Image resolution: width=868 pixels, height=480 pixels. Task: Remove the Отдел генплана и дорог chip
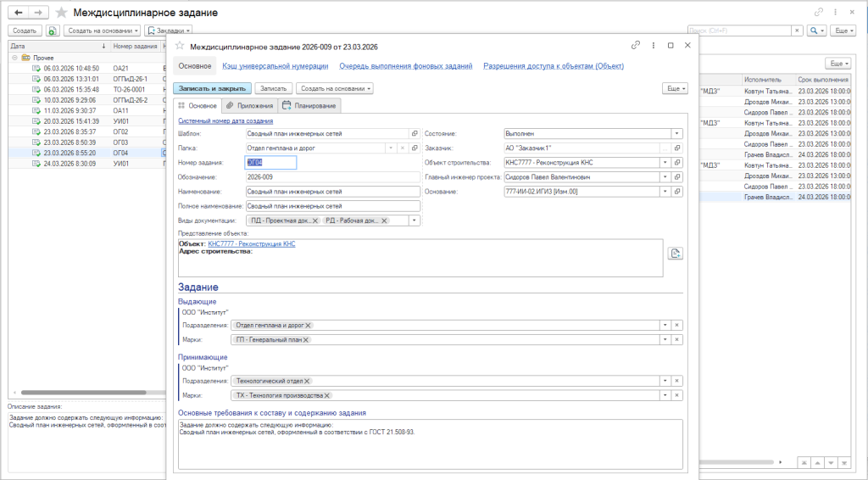coord(309,326)
